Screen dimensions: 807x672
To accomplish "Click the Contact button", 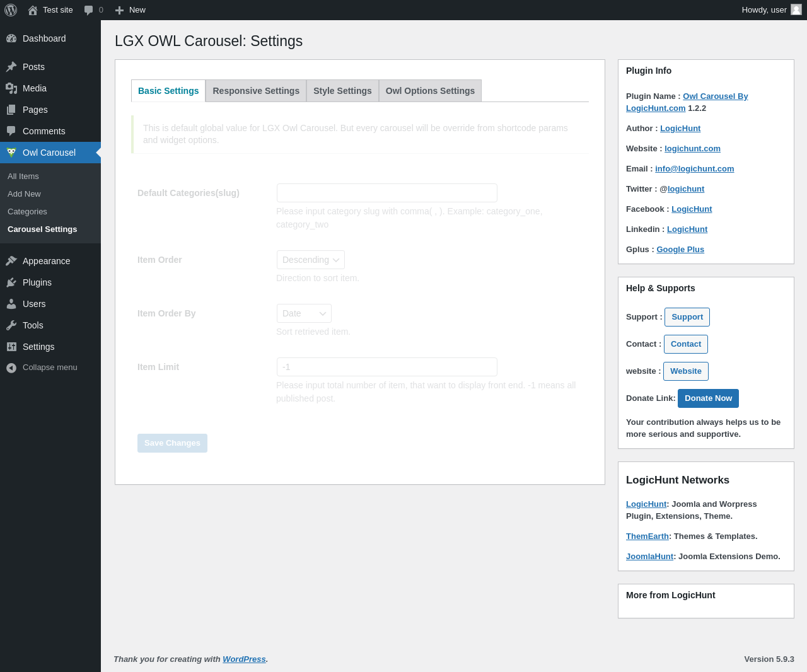I will [x=686, y=344].
